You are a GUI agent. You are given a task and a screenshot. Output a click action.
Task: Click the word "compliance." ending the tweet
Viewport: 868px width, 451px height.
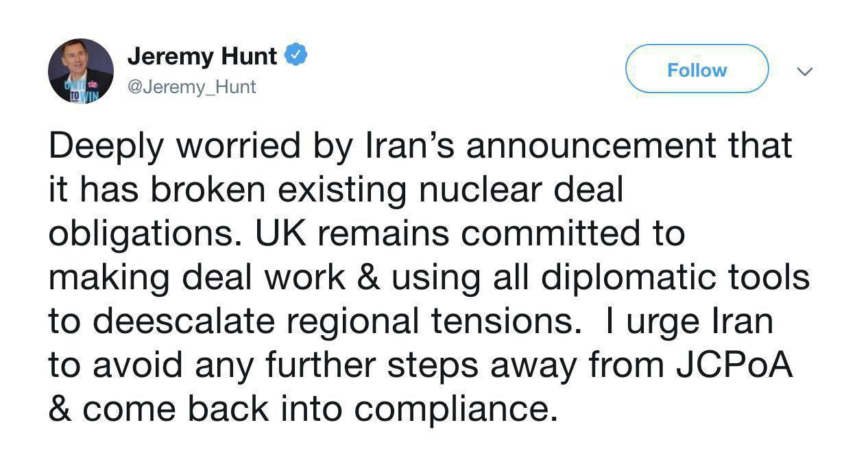pyautogui.click(x=453, y=410)
